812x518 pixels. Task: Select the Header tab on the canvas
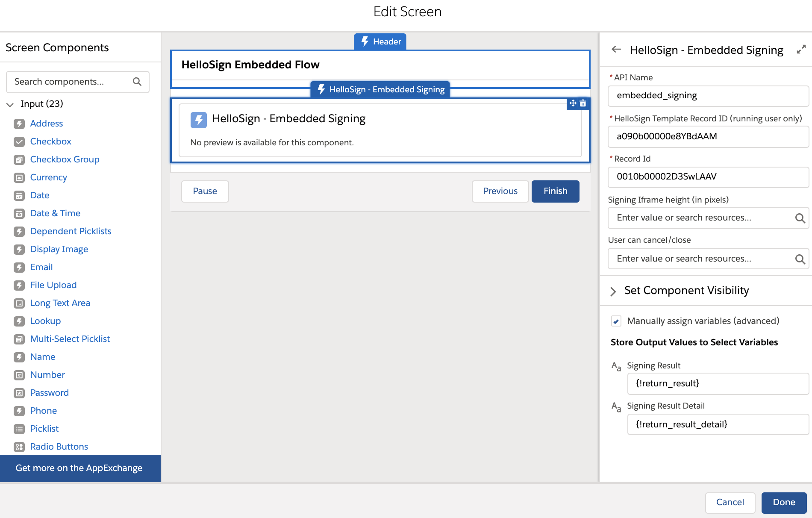coord(380,41)
